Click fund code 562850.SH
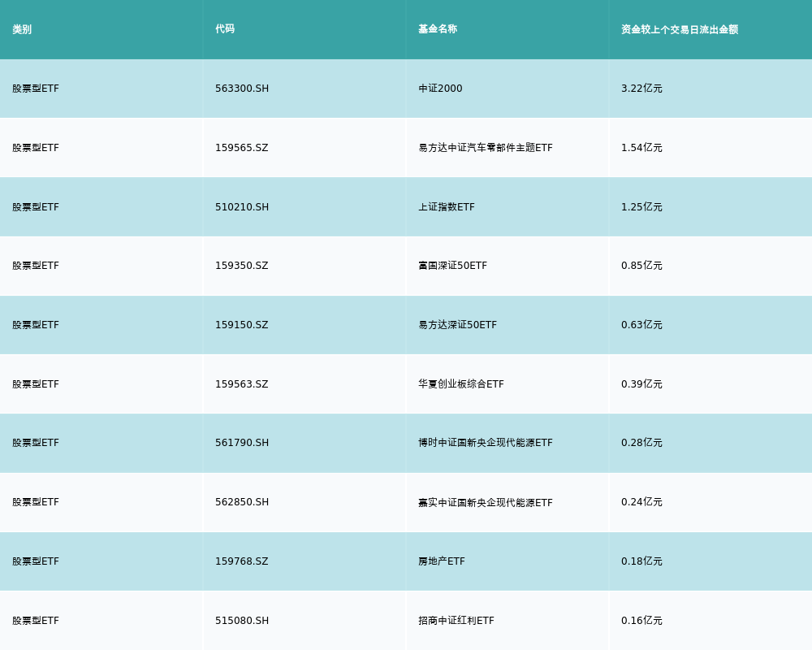This screenshot has height=650, width=812. pyautogui.click(x=242, y=502)
